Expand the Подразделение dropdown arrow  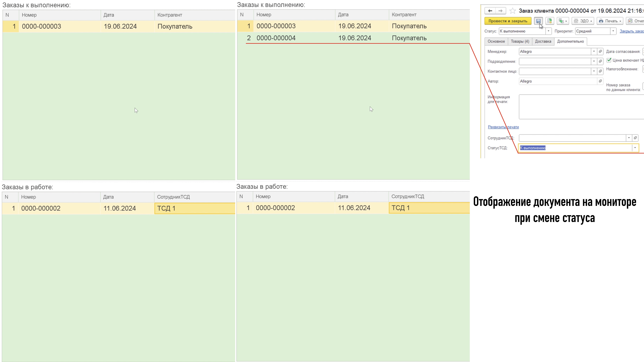[x=594, y=61]
